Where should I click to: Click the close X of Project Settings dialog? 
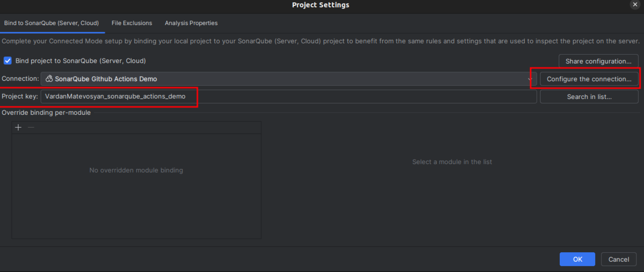point(635,5)
